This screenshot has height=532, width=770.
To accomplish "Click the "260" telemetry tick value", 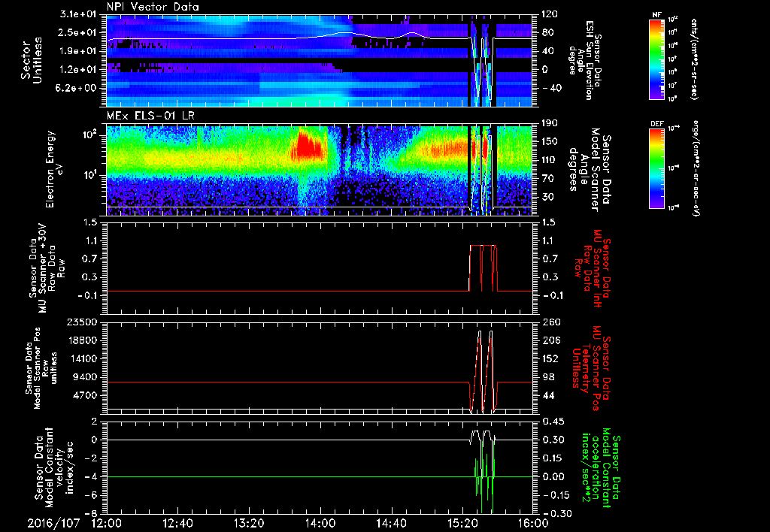I will [x=550, y=322].
